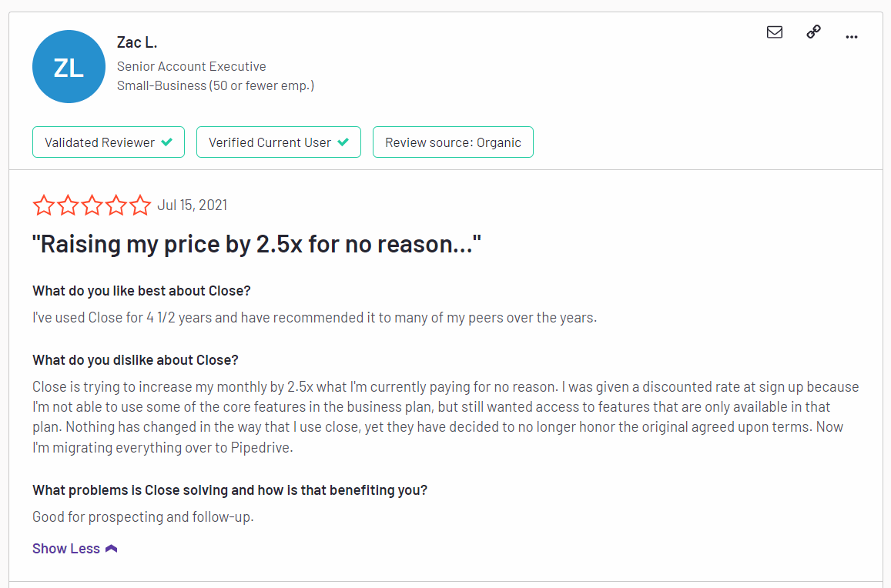891x588 pixels.
Task: Open the three-dot more options menu
Action: [851, 36]
